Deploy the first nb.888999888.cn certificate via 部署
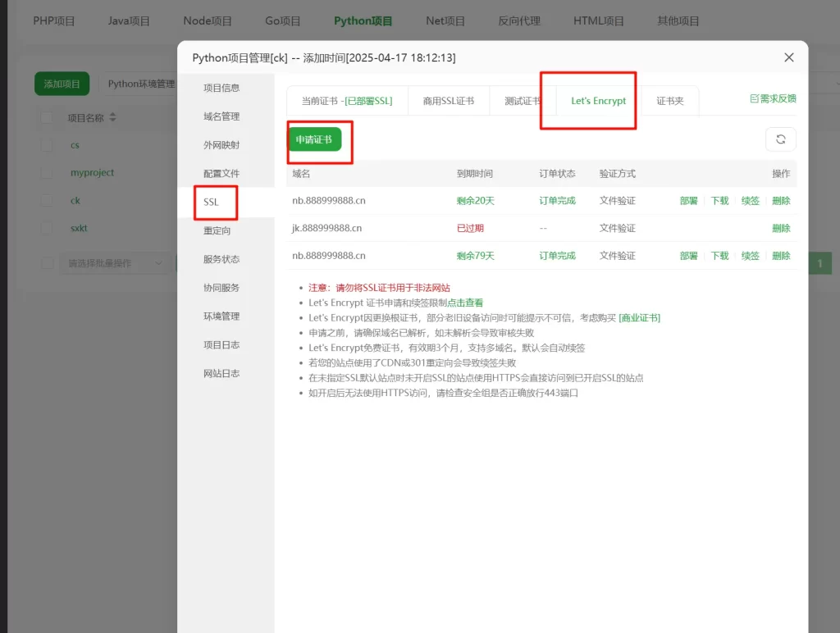Screen dimensions: 840x633 [690, 200]
